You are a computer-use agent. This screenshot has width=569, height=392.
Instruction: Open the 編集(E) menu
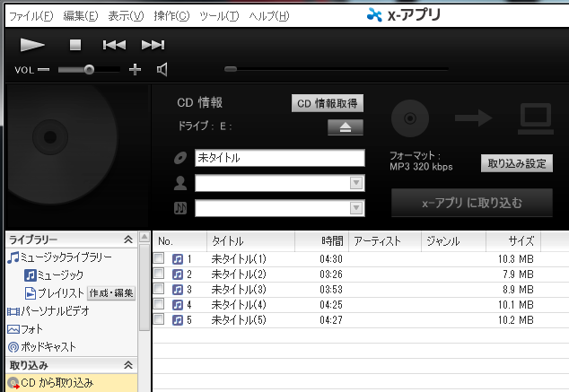(x=81, y=16)
